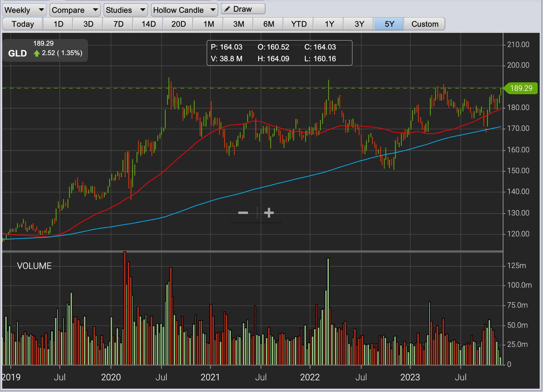Click the zoom in plus icon
The width and height of the screenshot is (543, 392).
[269, 213]
